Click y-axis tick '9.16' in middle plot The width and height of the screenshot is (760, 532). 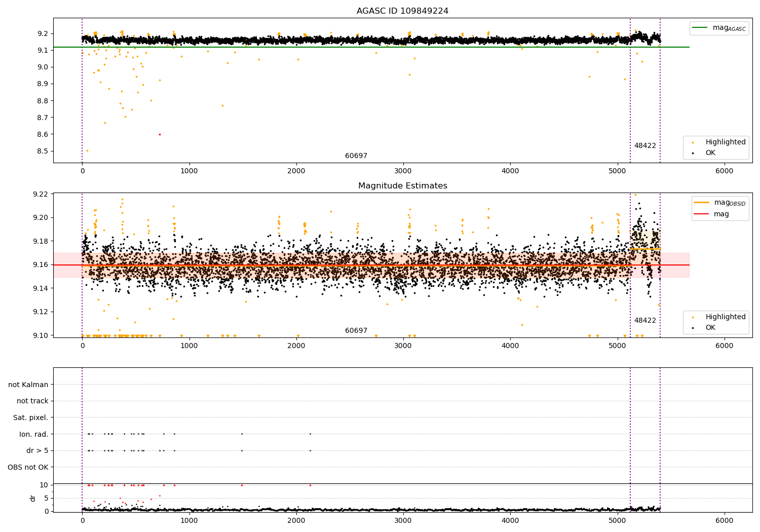pyautogui.click(x=41, y=264)
